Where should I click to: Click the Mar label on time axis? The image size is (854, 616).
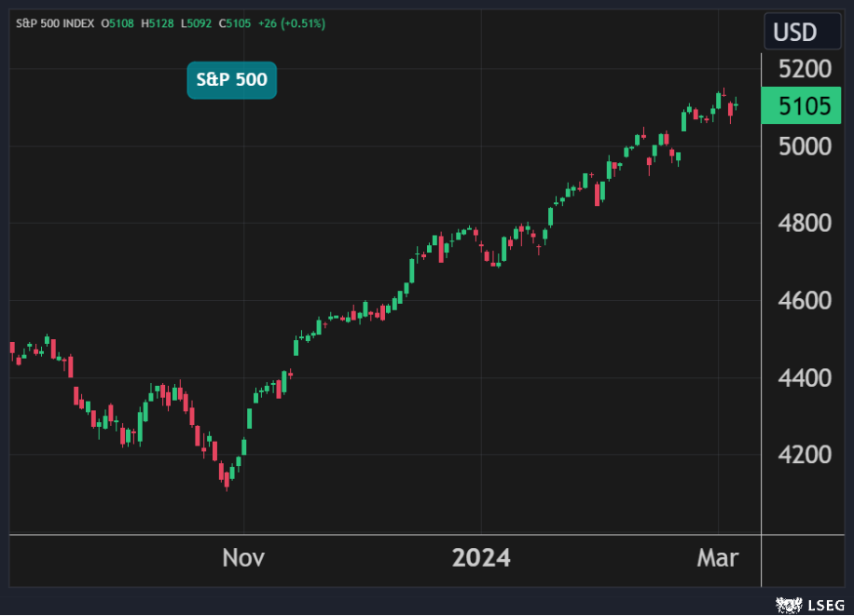[718, 558]
